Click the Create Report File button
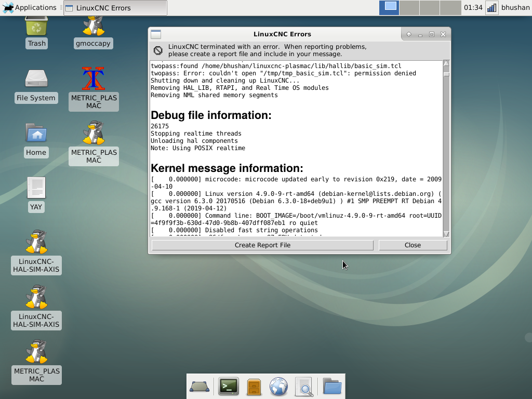Image resolution: width=532 pixels, height=399 pixels. point(262,245)
